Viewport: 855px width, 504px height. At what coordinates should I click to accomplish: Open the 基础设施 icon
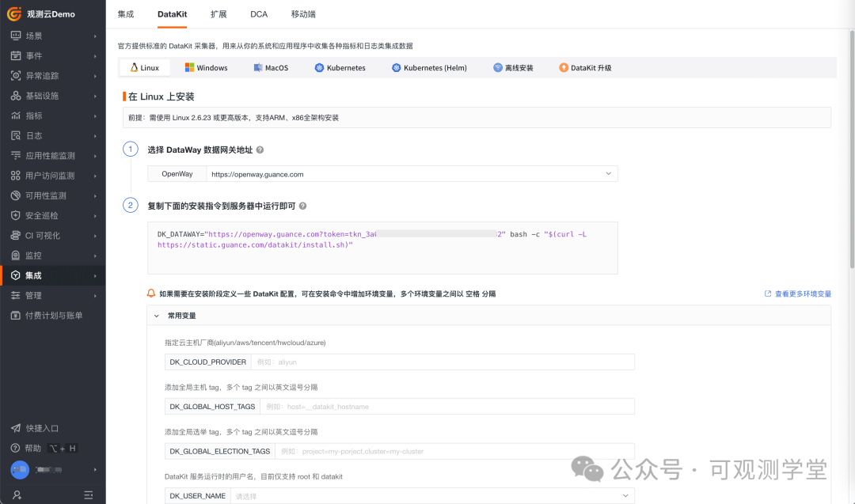click(x=16, y=96)
